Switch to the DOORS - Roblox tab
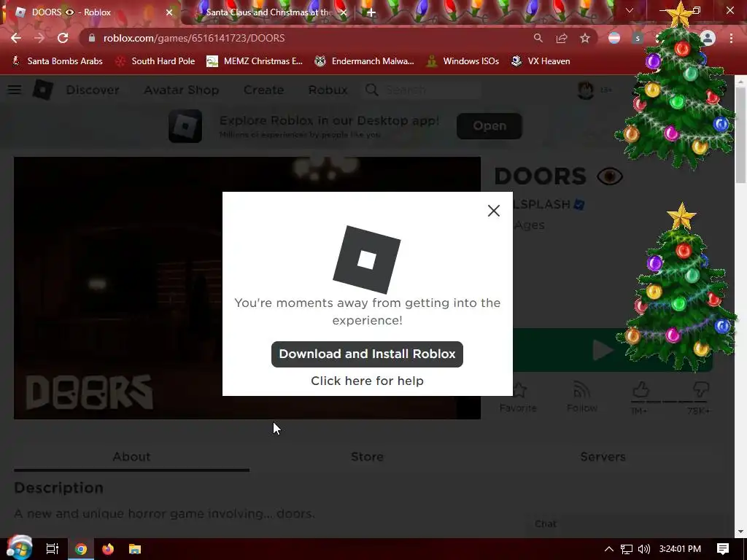This screenshot has height=560, width=747. pyautogui.click(x=90, y=12)
